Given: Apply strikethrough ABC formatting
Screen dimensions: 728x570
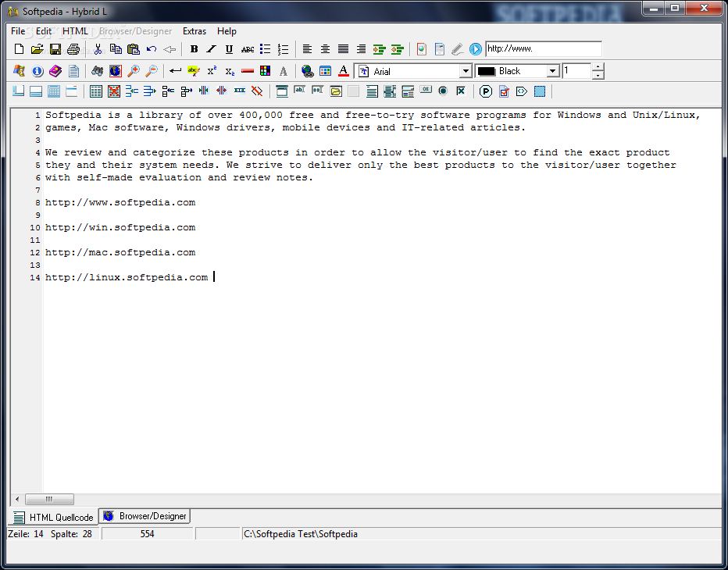Looking at the screenshot, I should click(248, 49).
